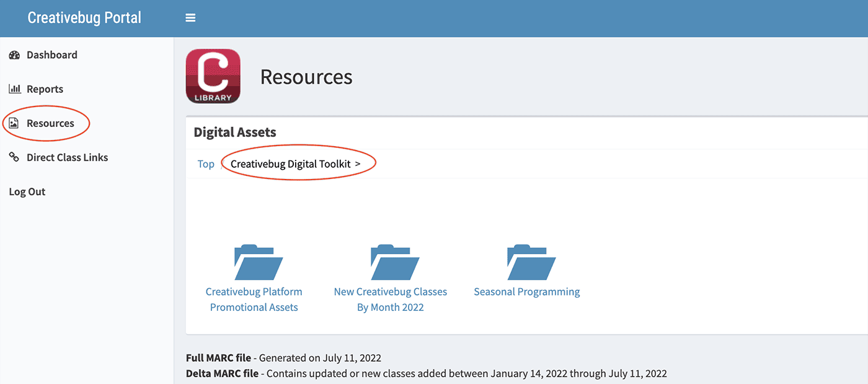The height and width of the screenshot is (384, 868).
Task: Click the Reports bar chart icon
Action: (14, 89)
